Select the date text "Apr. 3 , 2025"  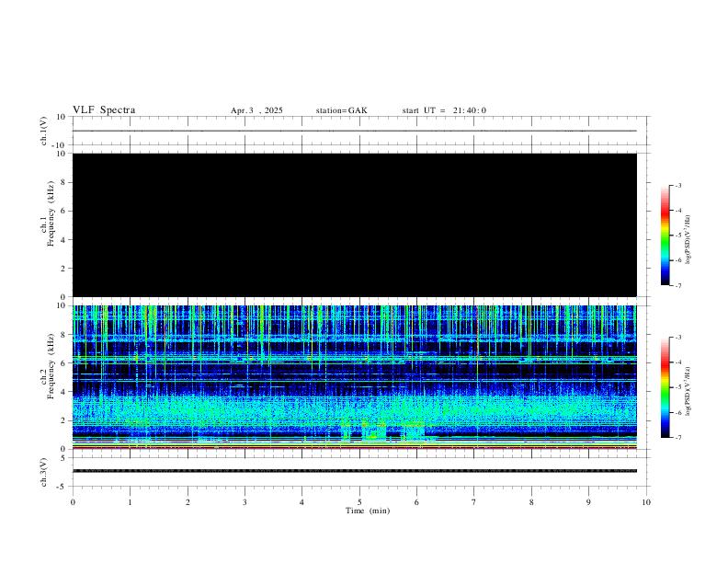click(x=256, y=110)
